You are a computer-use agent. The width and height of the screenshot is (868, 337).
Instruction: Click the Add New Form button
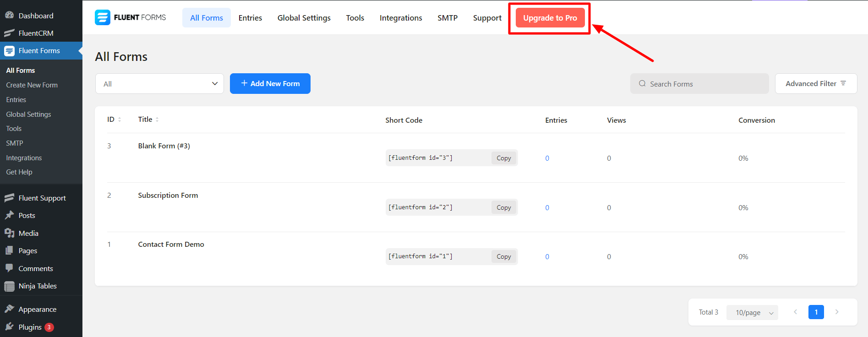(x=270, y=83)
